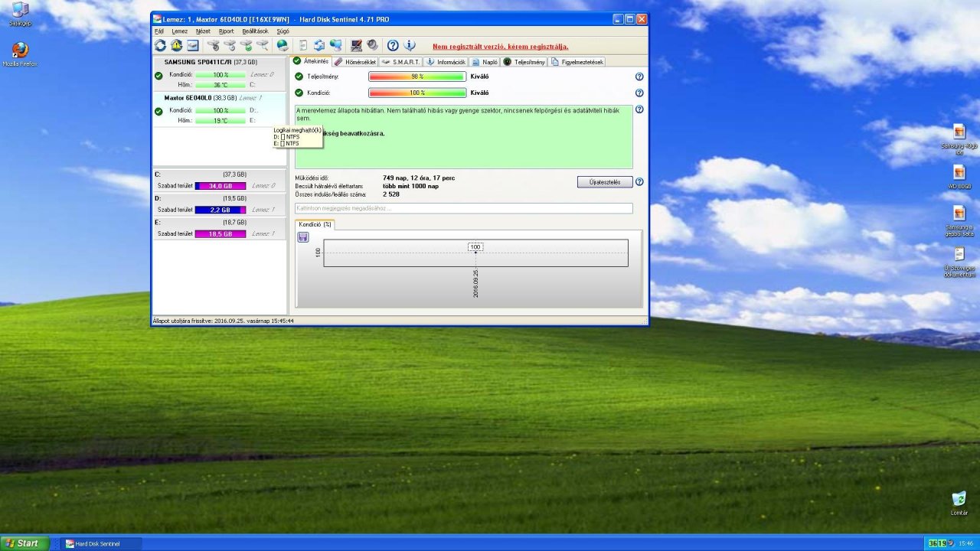Click Hard Disk Sentinel taskbar button
980x551 pixels.
click(102, 543)
